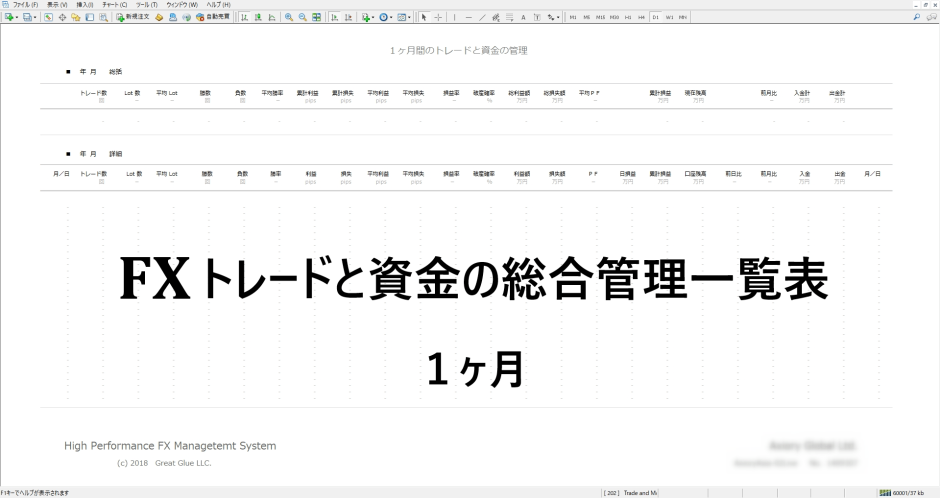The width and height of the screenshot is (940, 498).
Task: Zoom in on the chart
Action: [289, 17]
